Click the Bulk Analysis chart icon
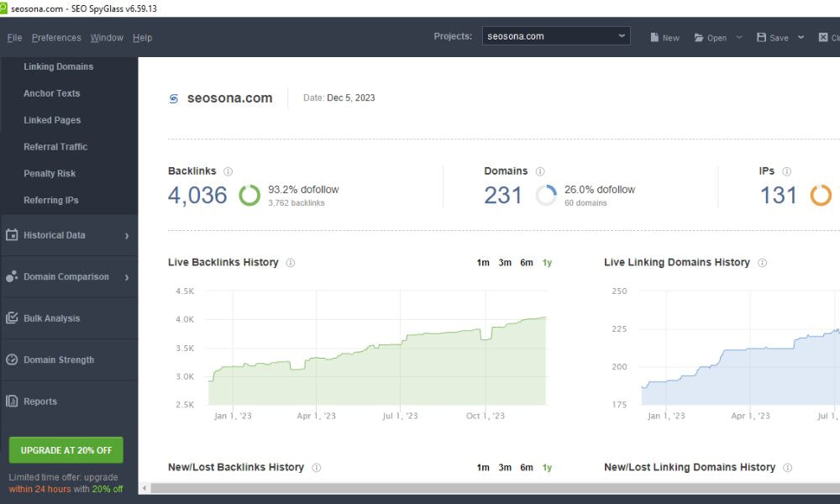The image size is (840, 504). click(x=12, y=318)
